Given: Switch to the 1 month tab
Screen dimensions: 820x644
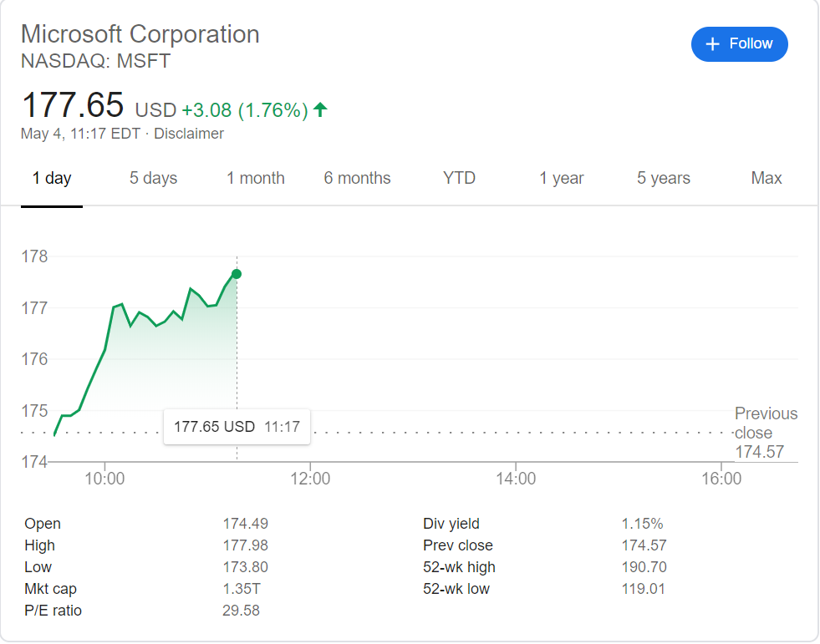Looking at the screenshot, I should point(255,178).
